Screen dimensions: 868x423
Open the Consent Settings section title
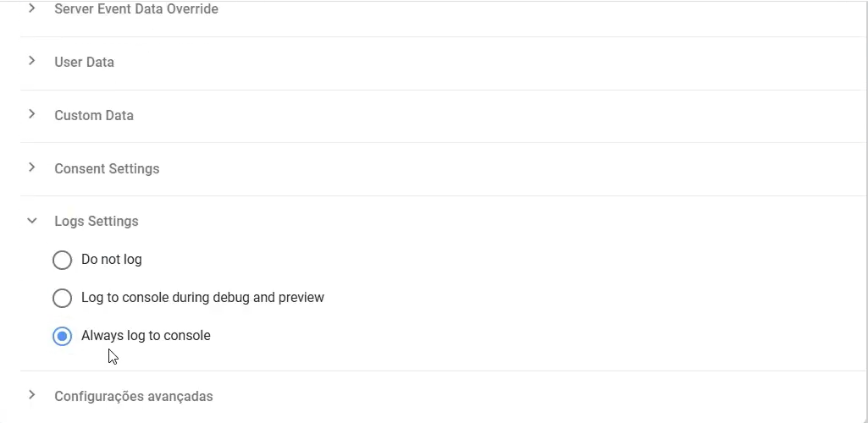[x=107, y=169]
